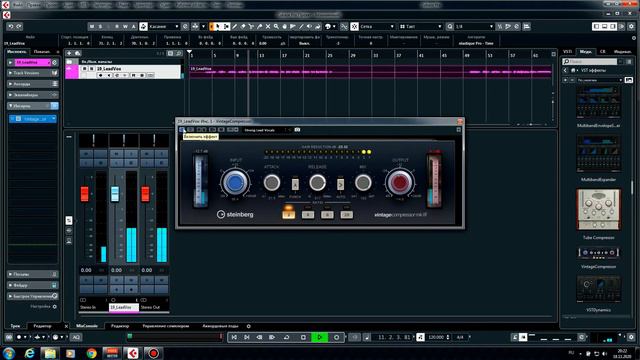This screenshot has height=360, width=640.
Task: Click the Windows Start orb
Action: tap(9, 353)
